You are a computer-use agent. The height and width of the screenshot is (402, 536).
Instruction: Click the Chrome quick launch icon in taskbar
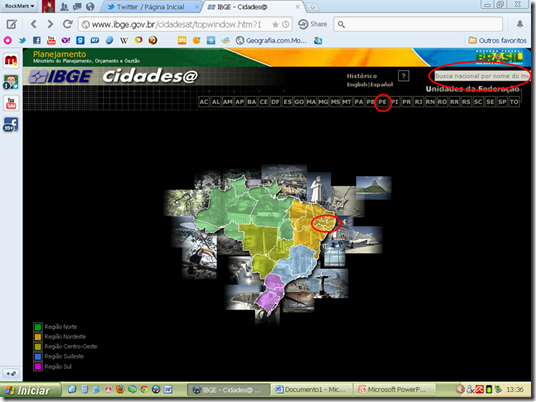pos(144,389)
